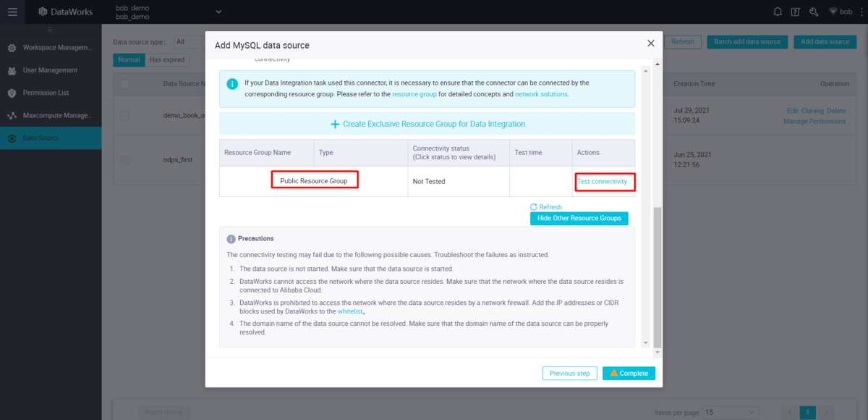Click next page arrow in pagination
The width and height of the screenshot is (868, 420).
click(825, 412)
